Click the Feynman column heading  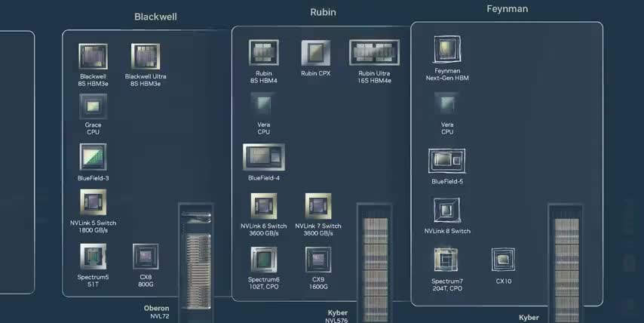tap(507, 9)
